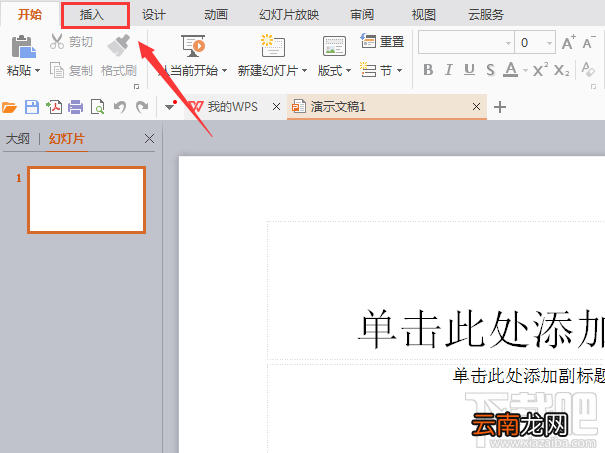
Task: Click the title placeholder 单击此处添加
Action: pos(481,329)
